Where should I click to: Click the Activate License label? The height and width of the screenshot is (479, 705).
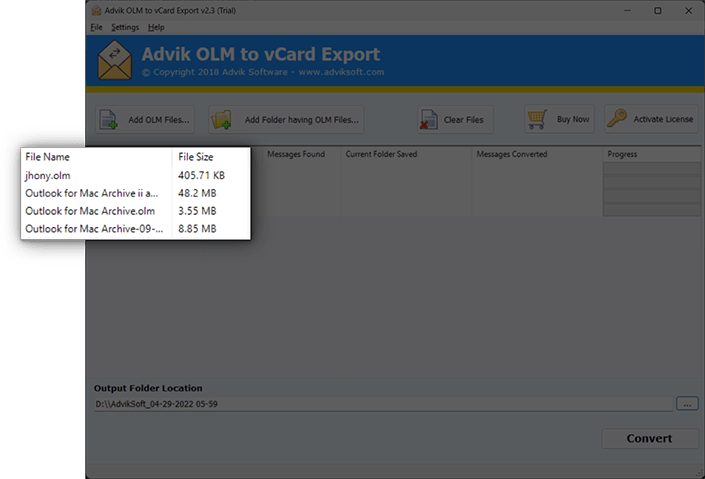coord(663,119)
